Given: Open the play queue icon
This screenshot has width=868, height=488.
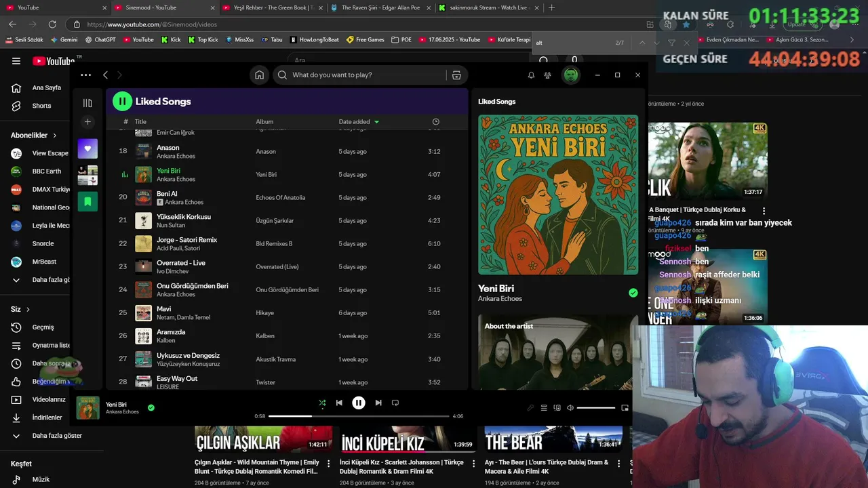Looking at the screenshot, I should [544, 408].
